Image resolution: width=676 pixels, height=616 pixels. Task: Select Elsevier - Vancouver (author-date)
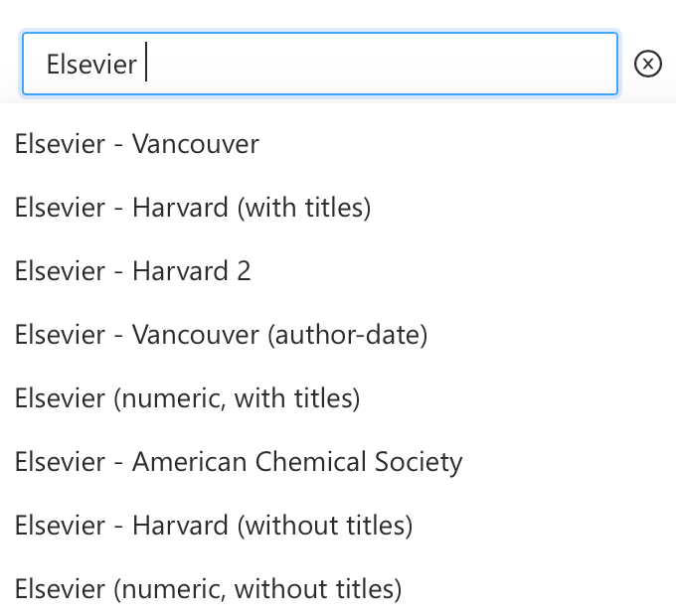(x=338, y=335)
